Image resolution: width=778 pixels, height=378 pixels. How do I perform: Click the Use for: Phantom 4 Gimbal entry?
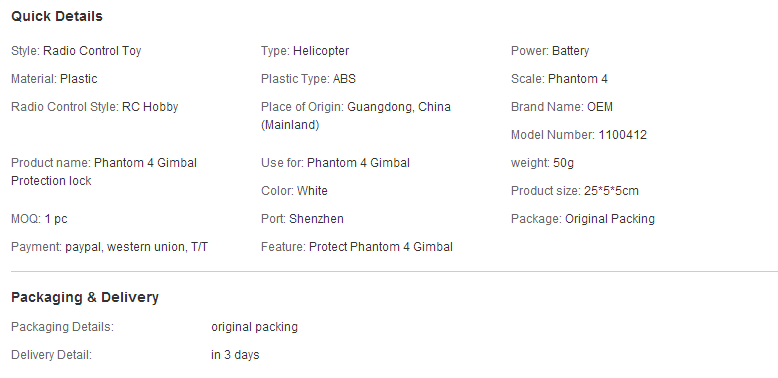[x=335, y=163]
